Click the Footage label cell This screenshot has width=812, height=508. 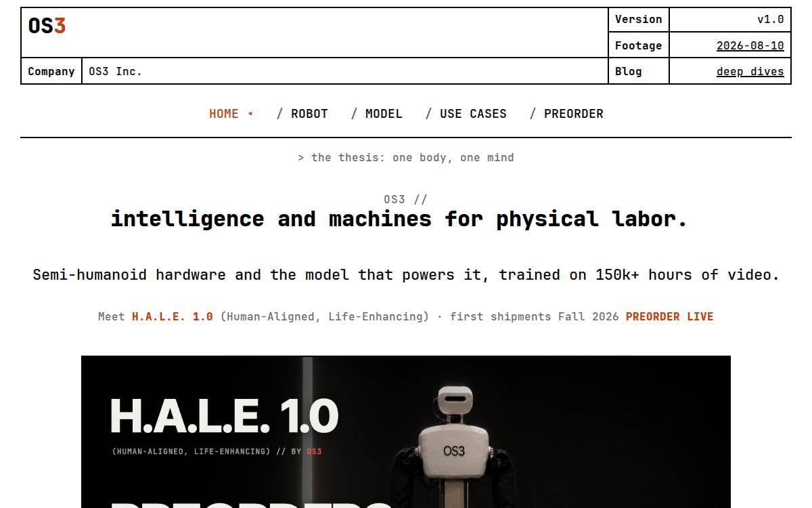pyautogui.click(x=639, y=45)
